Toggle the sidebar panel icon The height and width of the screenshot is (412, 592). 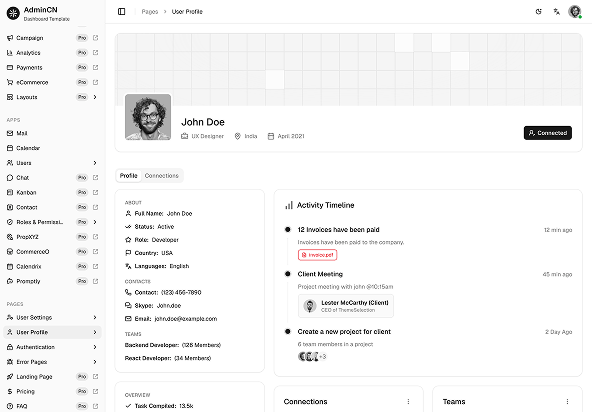122,12
